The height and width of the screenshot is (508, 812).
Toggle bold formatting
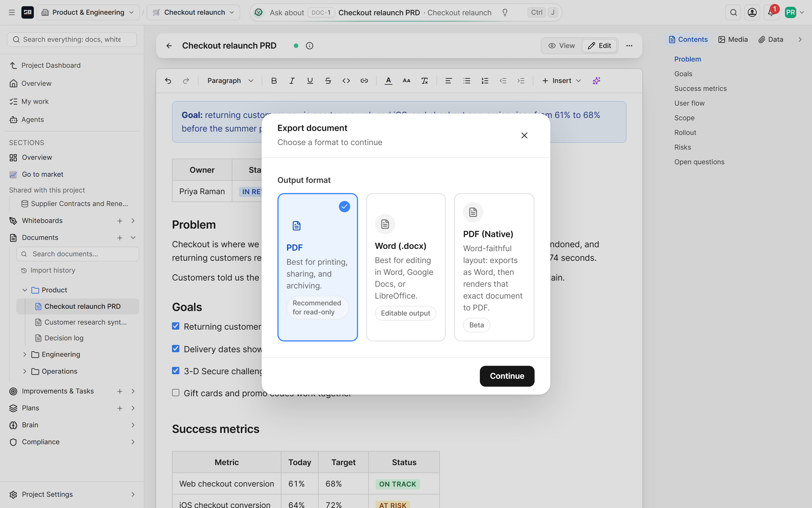(x=274, y=81)
